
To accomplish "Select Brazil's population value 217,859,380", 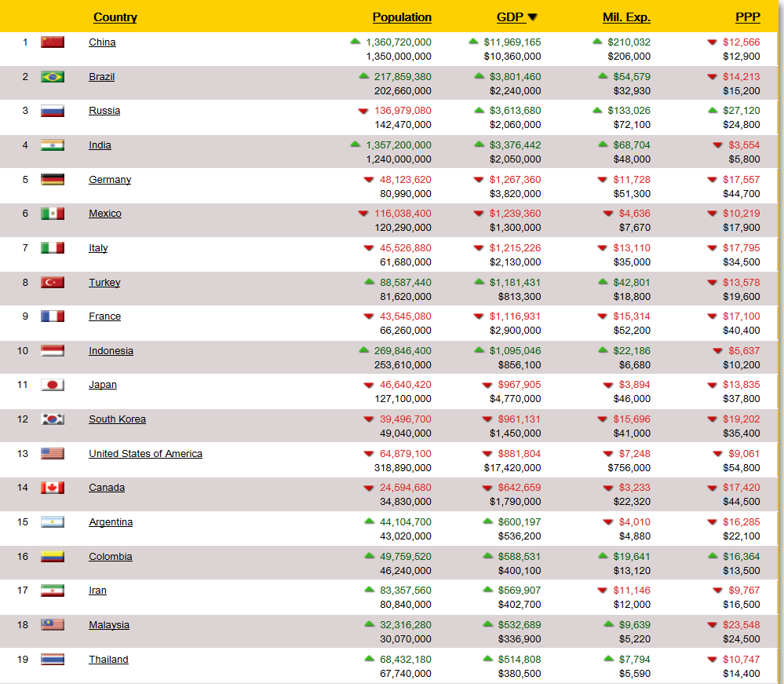I will point(403,77).
